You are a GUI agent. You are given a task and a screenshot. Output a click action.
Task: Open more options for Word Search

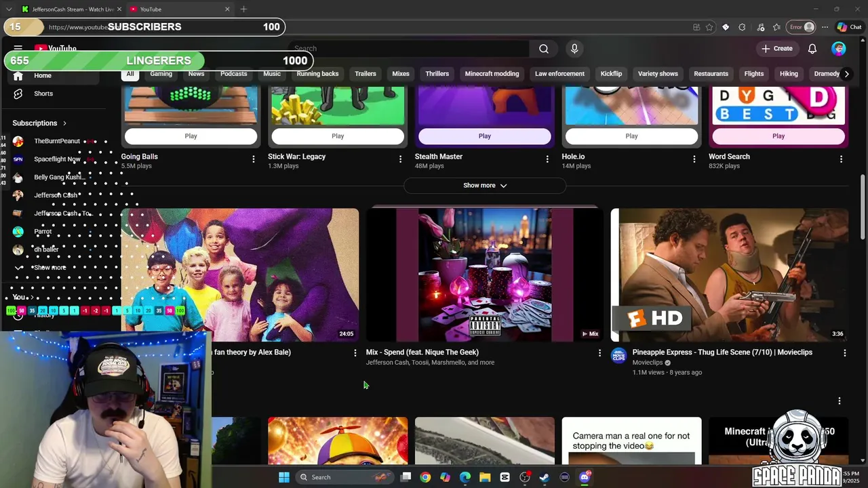point(841,159)
